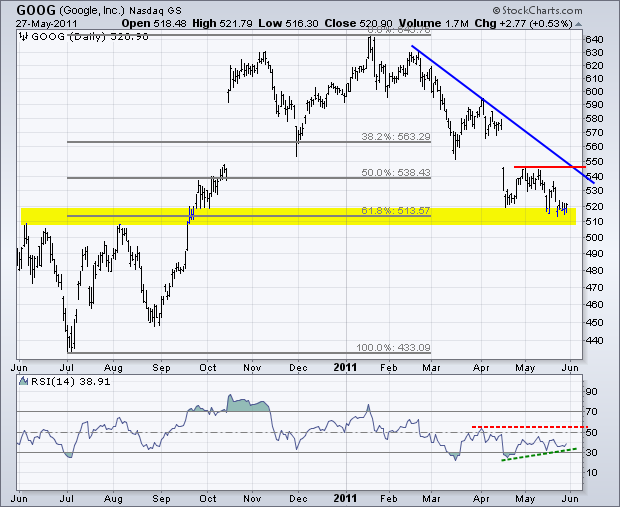Click the 'Volume 1.7M' value in header
The image size is (620, 507).
(433, 24)
